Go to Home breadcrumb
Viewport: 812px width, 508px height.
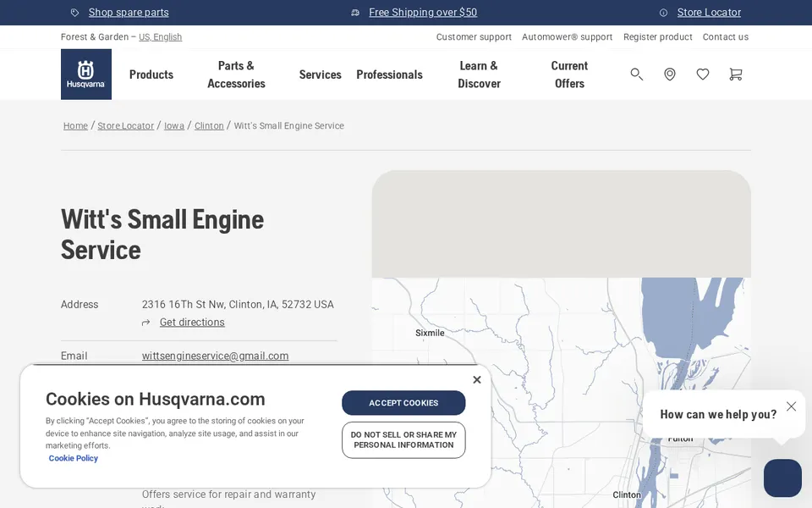coord(75,125)
